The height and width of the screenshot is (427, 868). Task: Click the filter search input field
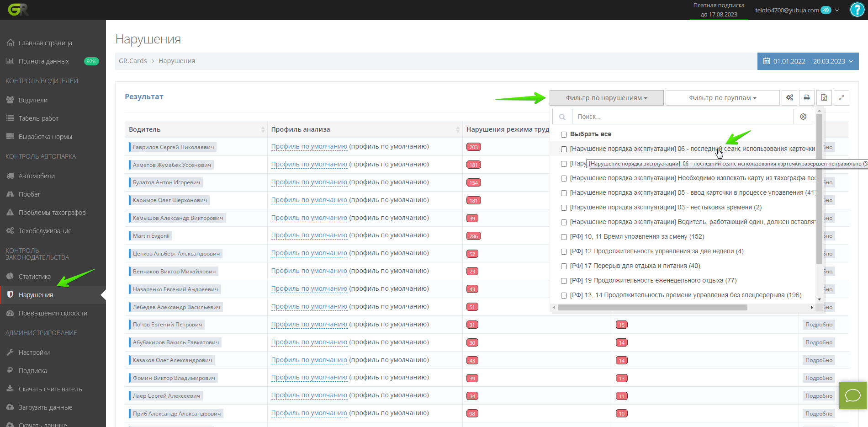(x=683, y=117)
